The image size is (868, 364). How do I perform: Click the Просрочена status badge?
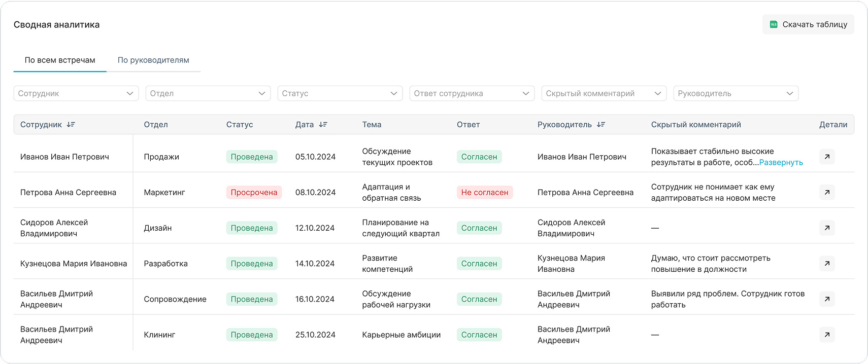[254, 192]
